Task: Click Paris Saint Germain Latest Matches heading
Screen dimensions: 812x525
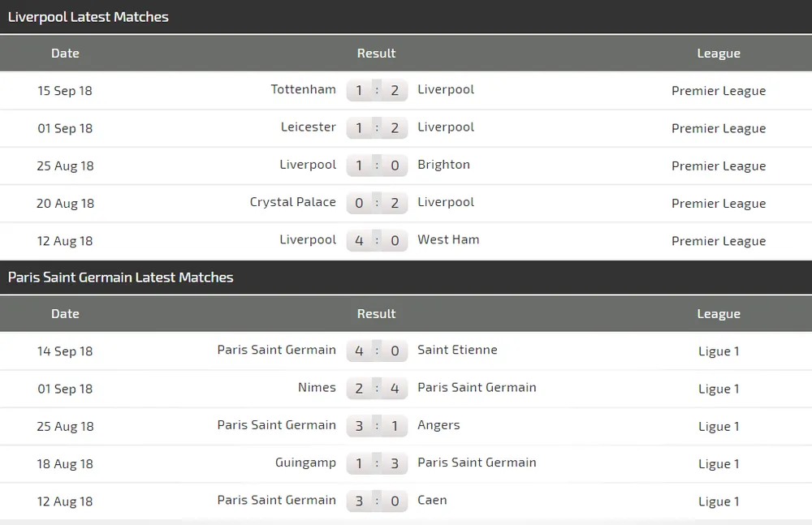Action: [120, 277]
